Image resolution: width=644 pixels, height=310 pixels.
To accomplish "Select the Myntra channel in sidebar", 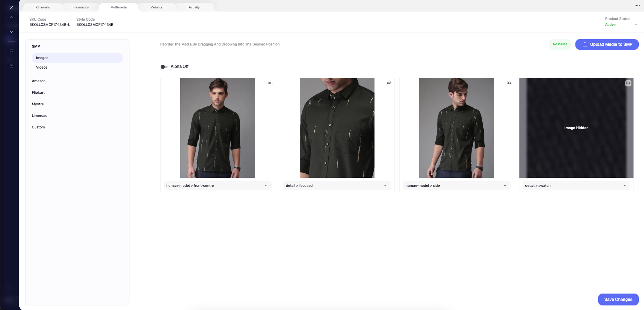I will point(38,104).
